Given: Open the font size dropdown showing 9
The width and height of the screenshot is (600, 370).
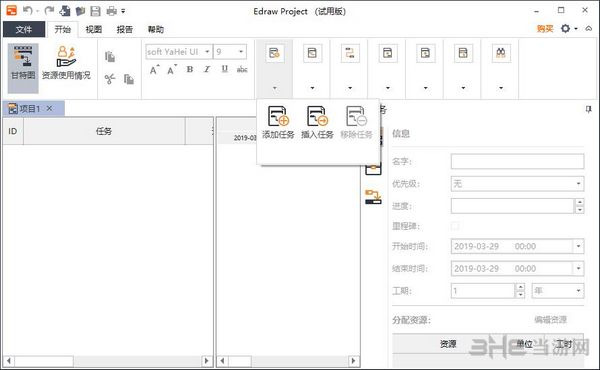Looking at the screenshot, I should [241, 52].
